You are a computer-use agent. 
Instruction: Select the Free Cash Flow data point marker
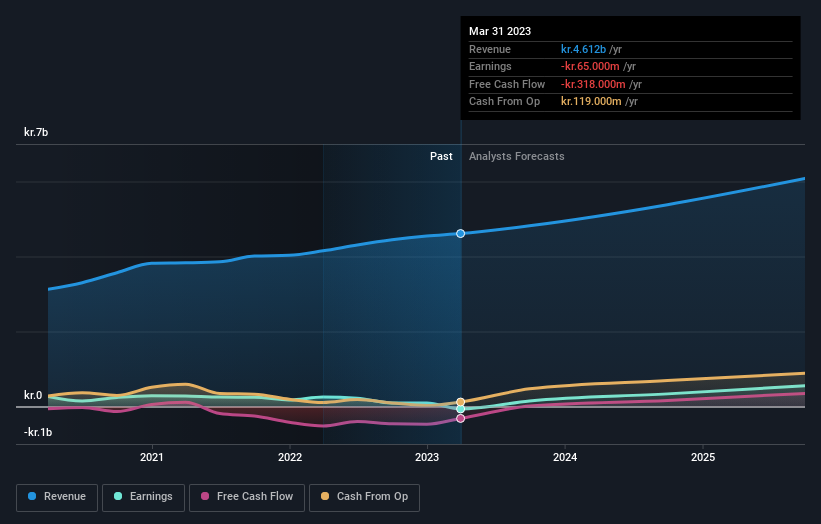coord(460,419)
